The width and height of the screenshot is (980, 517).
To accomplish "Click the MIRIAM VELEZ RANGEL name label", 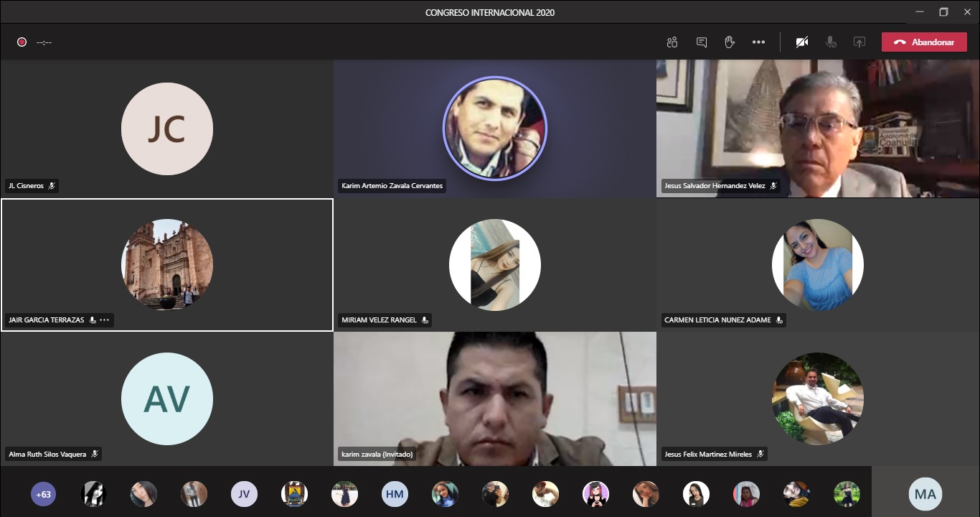I will pyautogui.click(x=380, y=320).
